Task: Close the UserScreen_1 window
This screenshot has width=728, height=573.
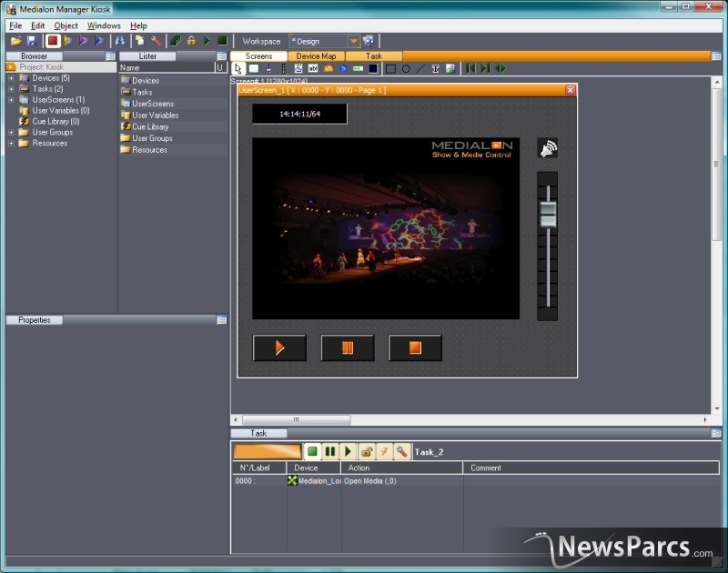Action: pos(571,90)
